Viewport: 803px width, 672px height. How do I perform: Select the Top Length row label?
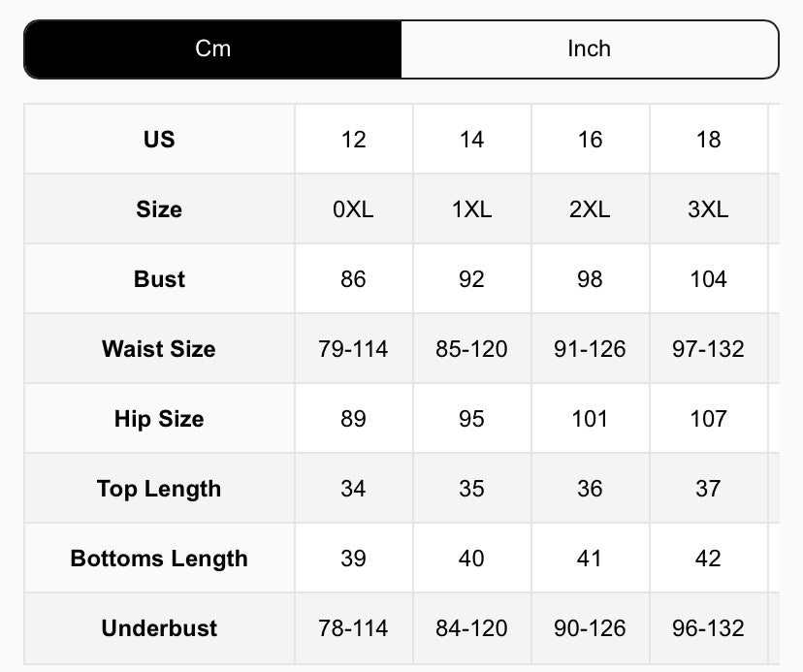(x=158, y=488)
